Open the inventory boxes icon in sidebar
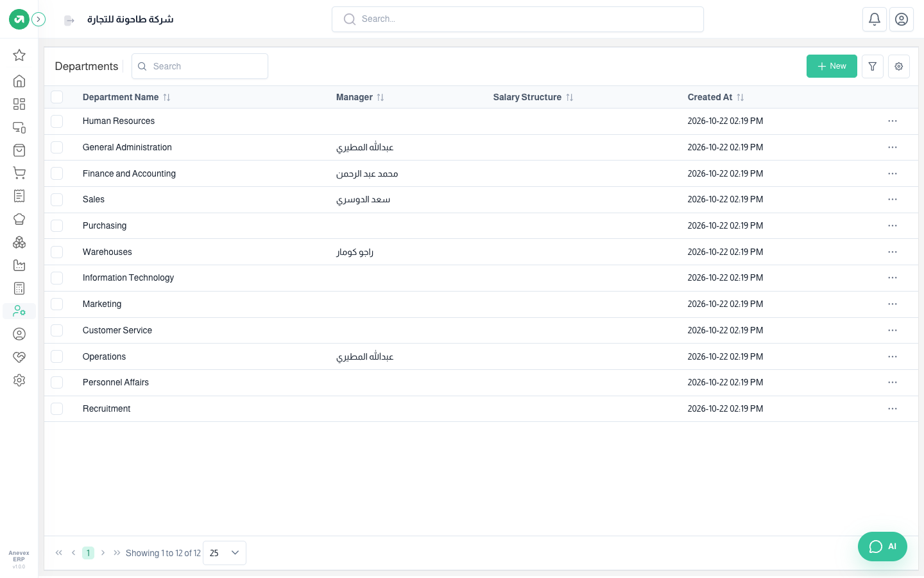Image resolution: width=924 pixels, height=578 pixels. pos(19,242)
